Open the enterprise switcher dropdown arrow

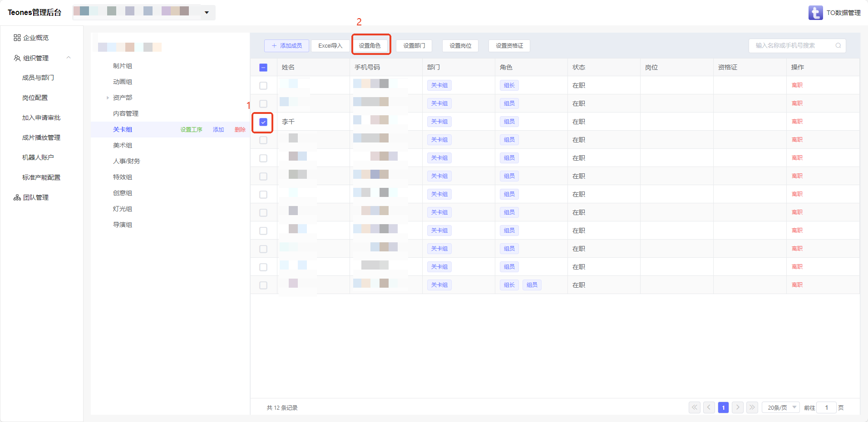[207, 13]
